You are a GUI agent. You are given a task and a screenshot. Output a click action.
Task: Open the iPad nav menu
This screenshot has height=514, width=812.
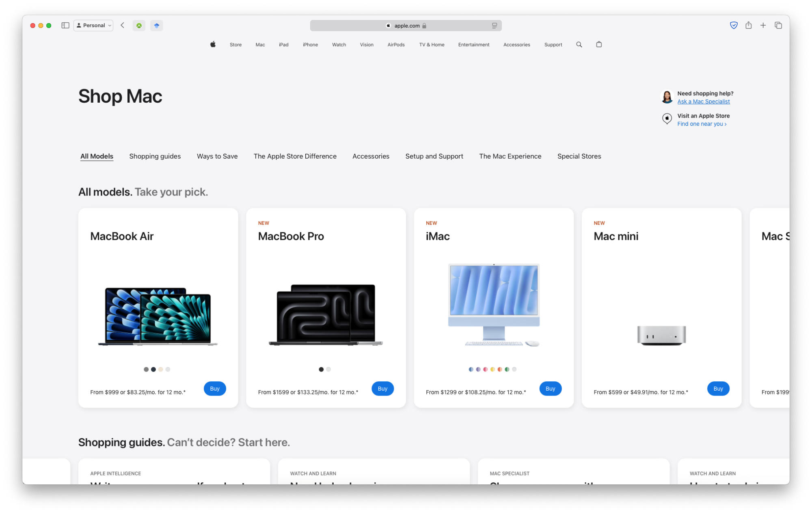[284, 45]
